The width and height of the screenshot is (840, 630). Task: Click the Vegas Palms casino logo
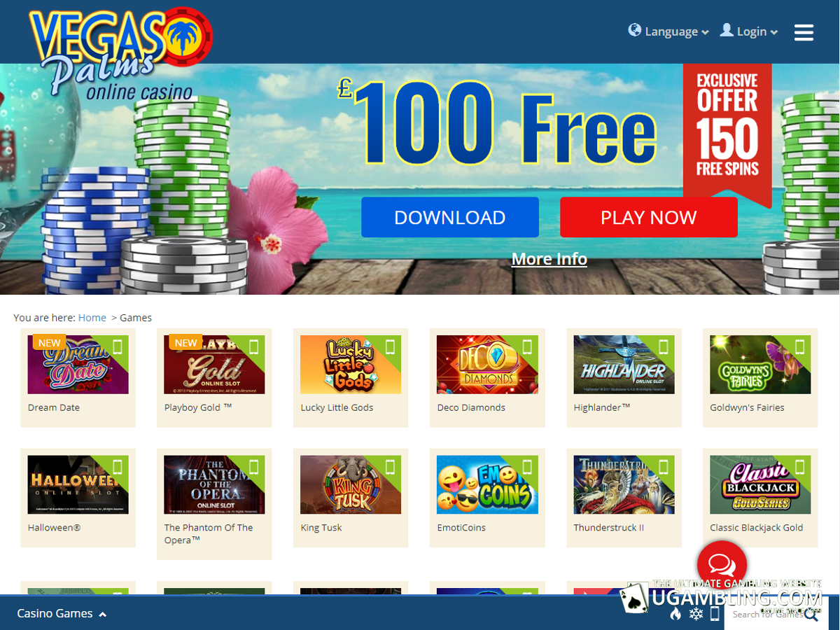click(x=120, y=55)
